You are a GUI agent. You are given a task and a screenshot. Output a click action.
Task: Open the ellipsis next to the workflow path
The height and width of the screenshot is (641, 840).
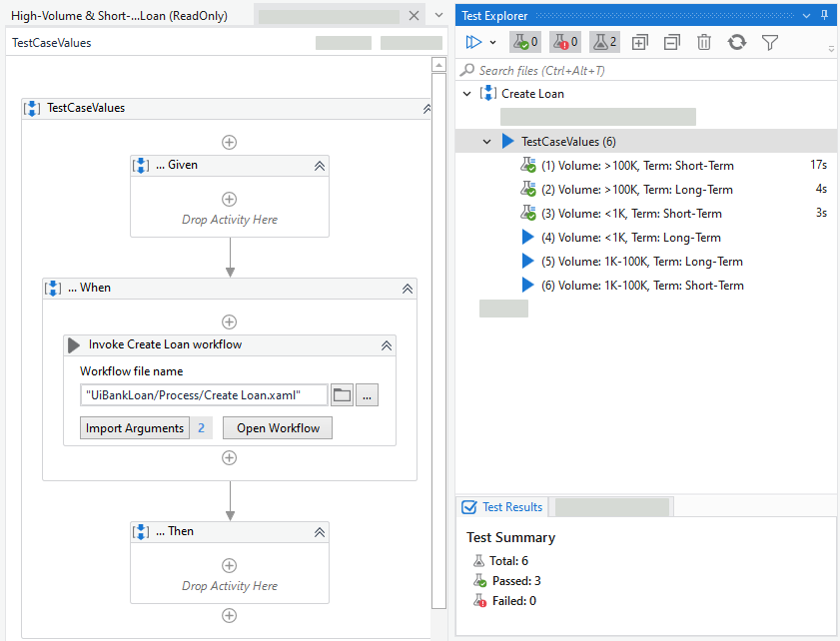[x=367, y=394]
